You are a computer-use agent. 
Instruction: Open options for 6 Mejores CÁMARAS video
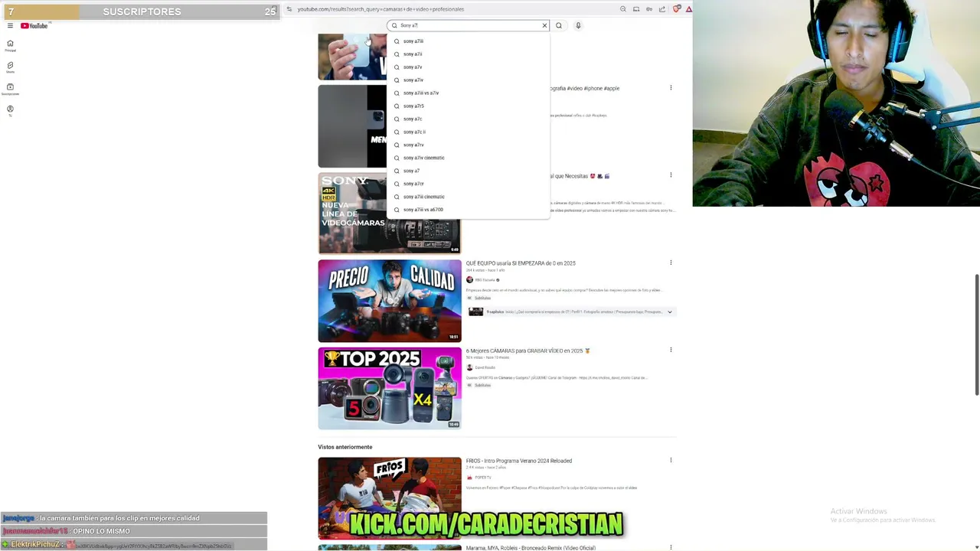(x=671, y=350)
